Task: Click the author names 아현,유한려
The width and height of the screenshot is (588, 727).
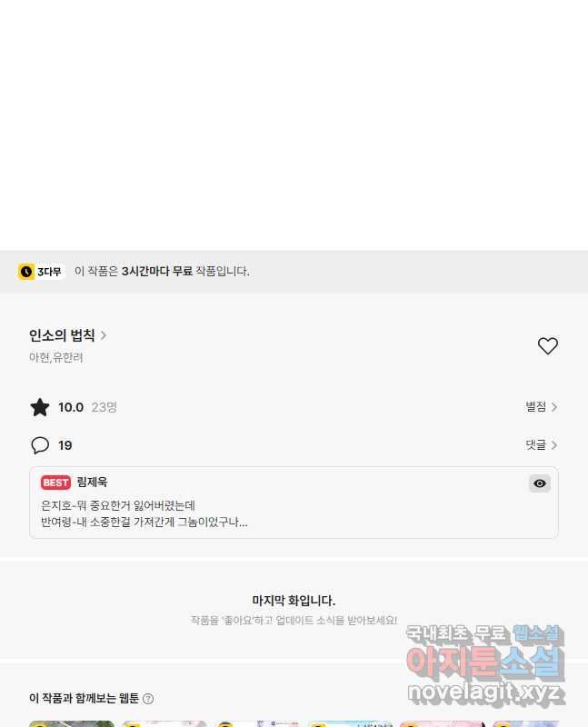Action: click(x=55, y=357)
